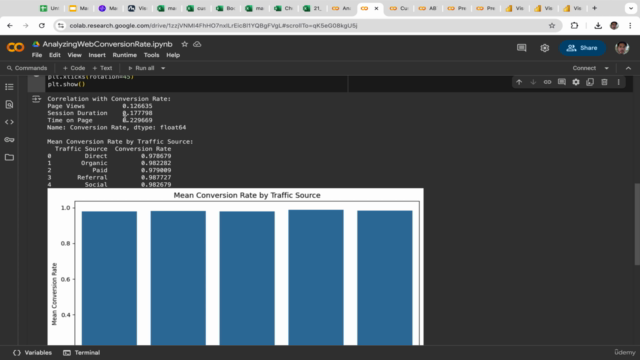Image resolution: width=640 pixels, height=360 pixels.
Task: Add a new Code cell
Action: click(x=74, y=68)
